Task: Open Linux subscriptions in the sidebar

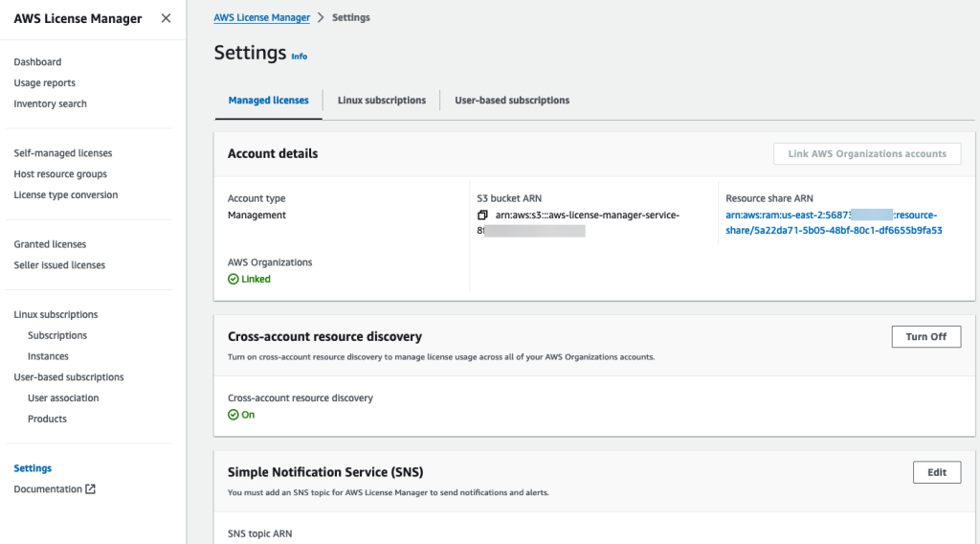Action: (x=56, y=314)
